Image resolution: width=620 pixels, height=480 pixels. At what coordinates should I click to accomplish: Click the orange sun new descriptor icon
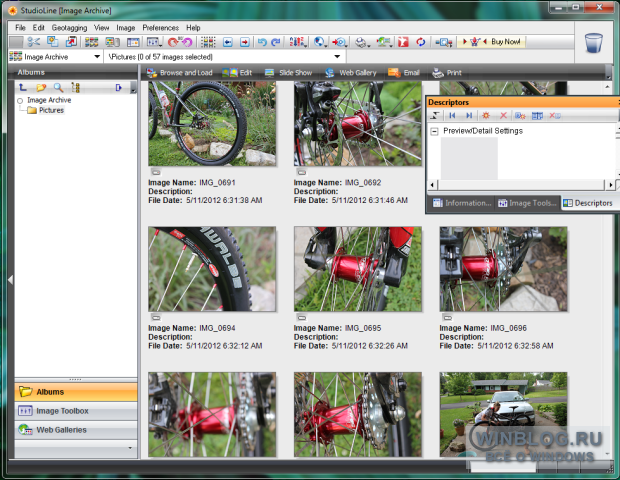click(x=486, y=115)
